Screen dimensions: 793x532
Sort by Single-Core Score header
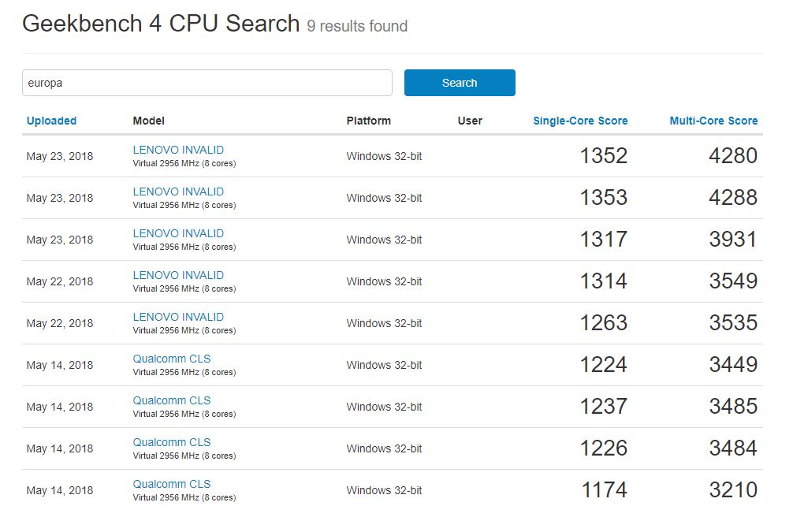click(x=580, y=121)
